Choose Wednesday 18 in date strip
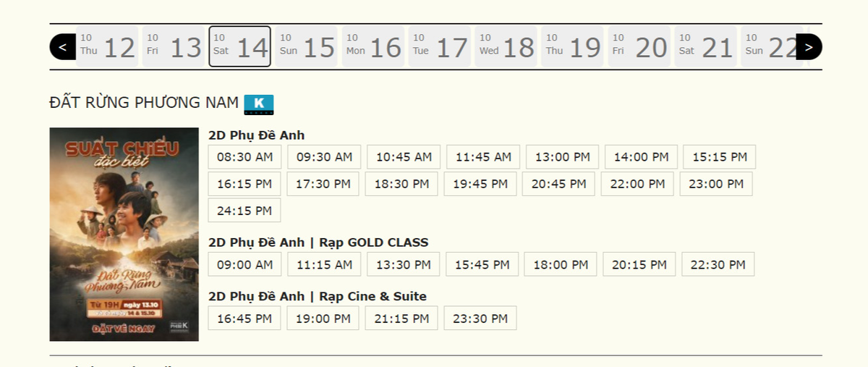This screenshot has width=868, height=367. click(x=506, y=47)
